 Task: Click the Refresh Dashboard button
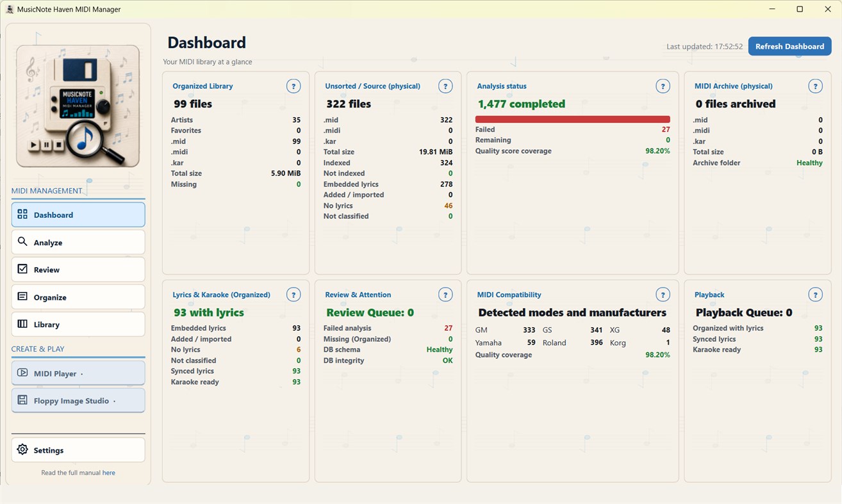pos(789,46)
